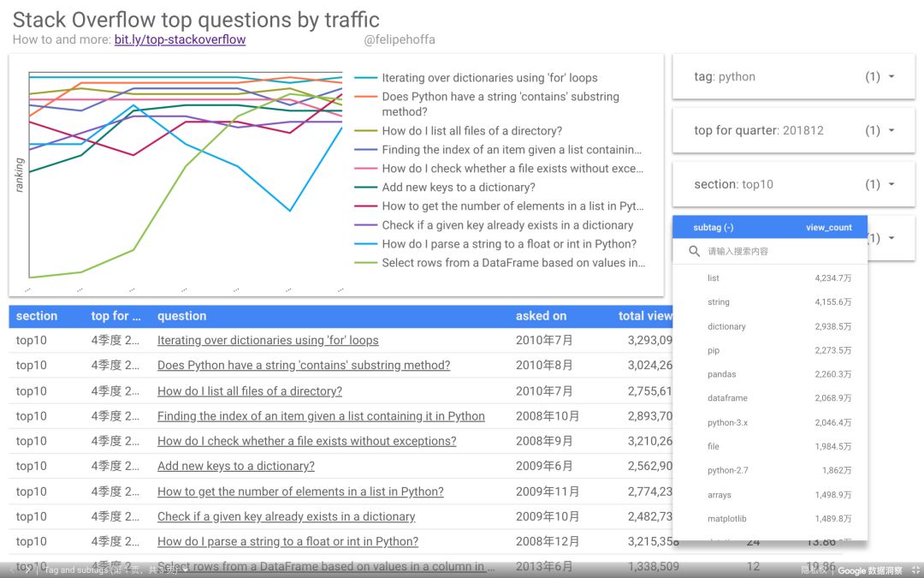Sort table by section column header

tap(37, 316)
